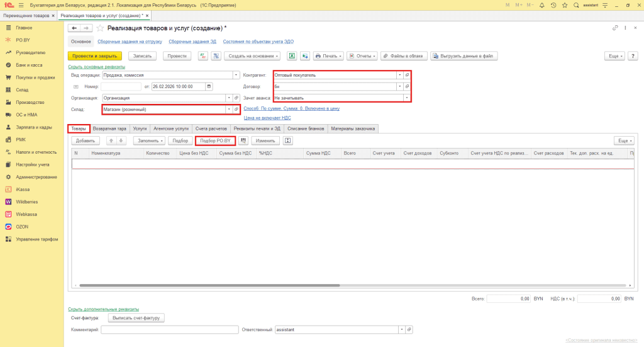Image resolution: width=644 pixels, height=347 pixels.
Task: Click the Выписать счет-фактуру button
Action: (136, 318)
